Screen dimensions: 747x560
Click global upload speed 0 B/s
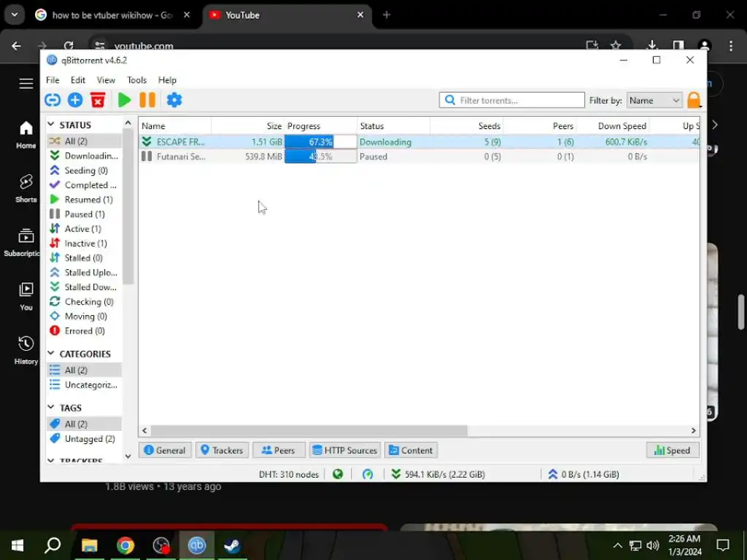click(584, 474)
